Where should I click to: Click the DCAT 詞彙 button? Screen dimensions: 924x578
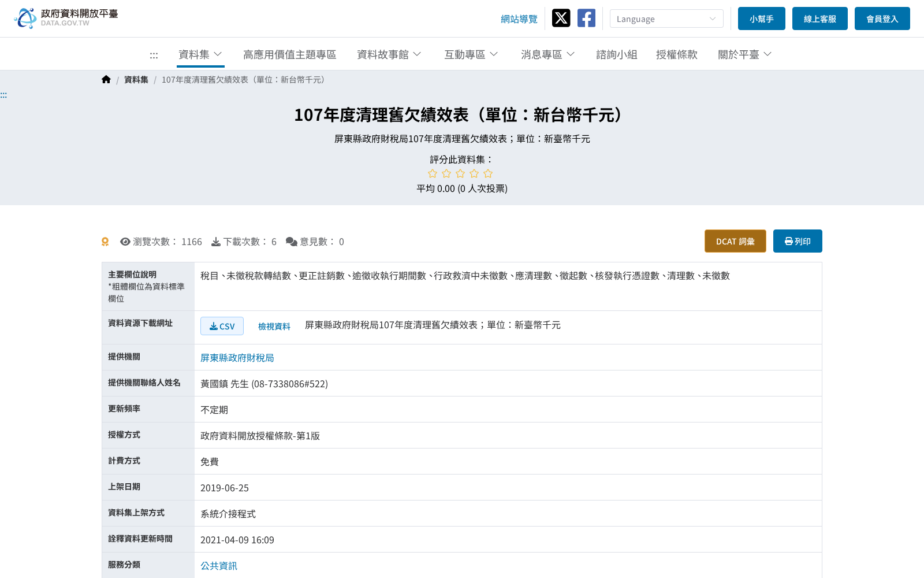click(735, 241)
